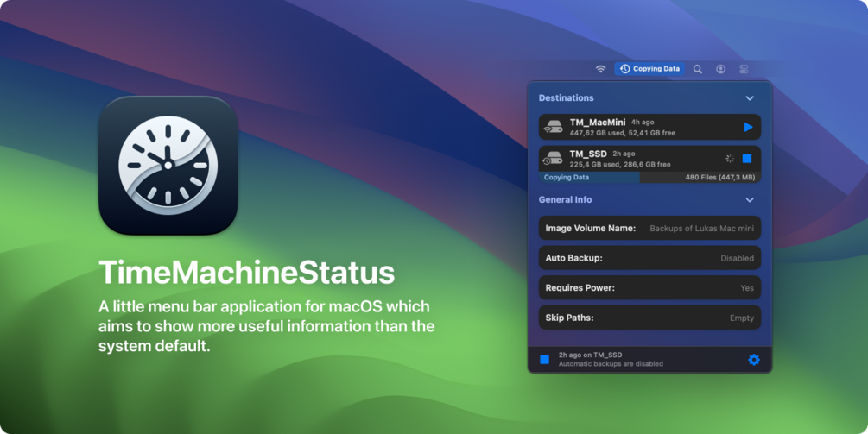
Task: Click the Auto Backup Disabled row
Action: 649,258
